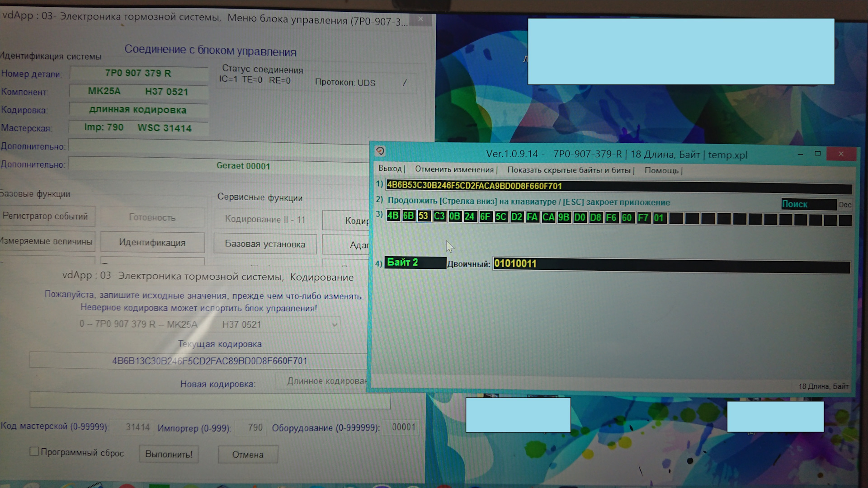Click the Новая кодировка input field
868x488 pixels.
(210, 401)
